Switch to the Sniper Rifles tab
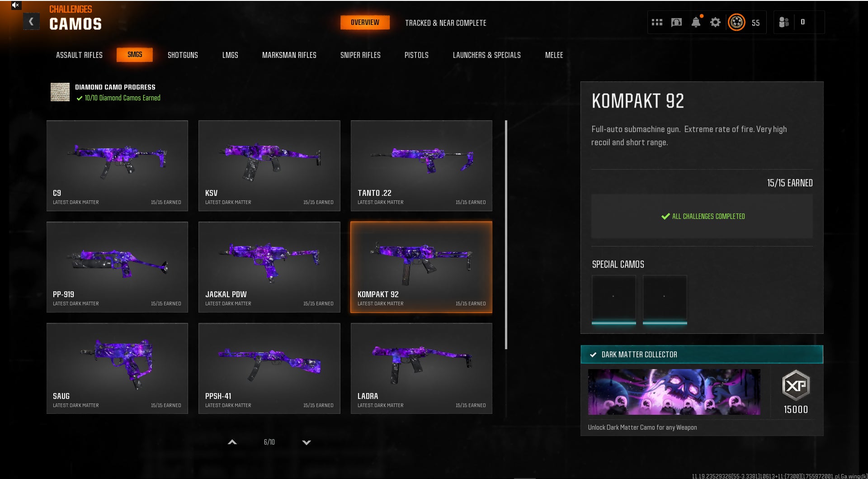868x479 pixels. [x=360, y=55]
